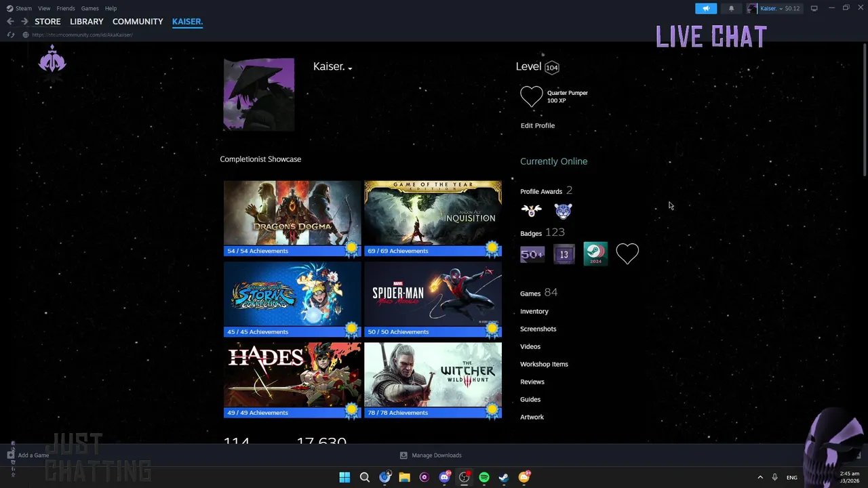Click the heart badge in Badges row
The height and width of the screenshot is (488, 868).
(x=627, y=253)
